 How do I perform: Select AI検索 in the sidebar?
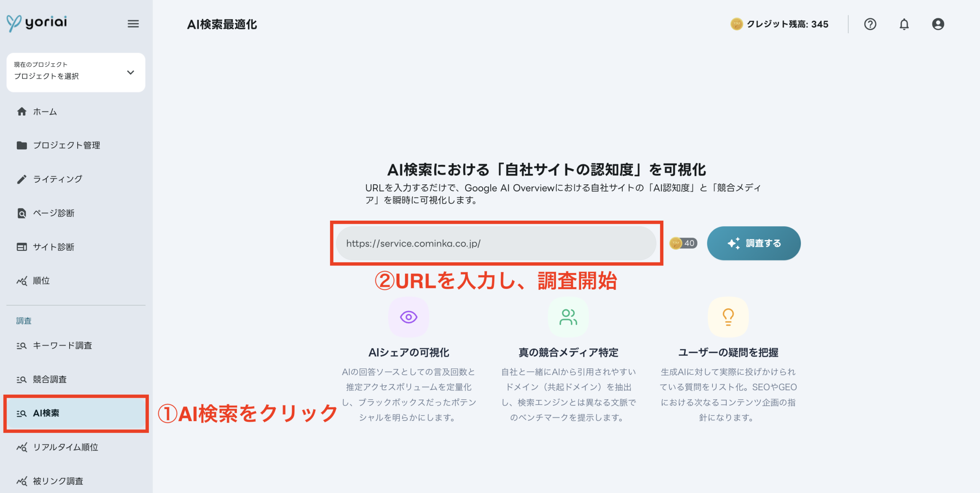(46, 413)
